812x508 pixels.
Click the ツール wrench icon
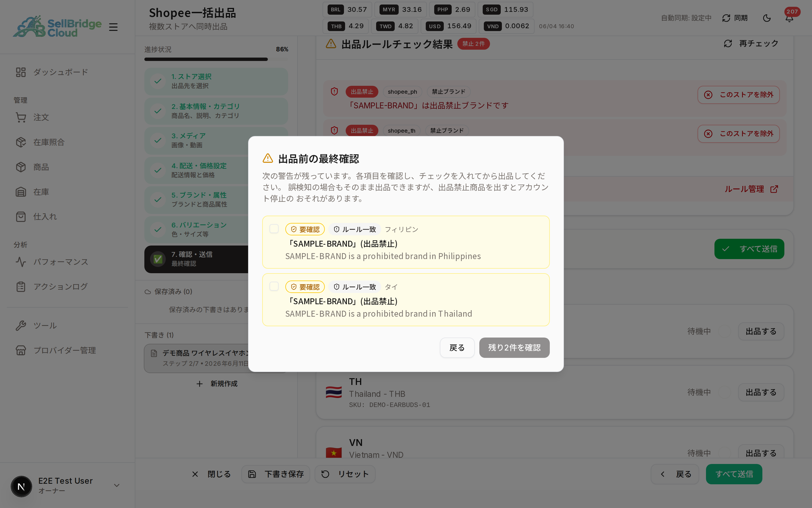(21, 326)
